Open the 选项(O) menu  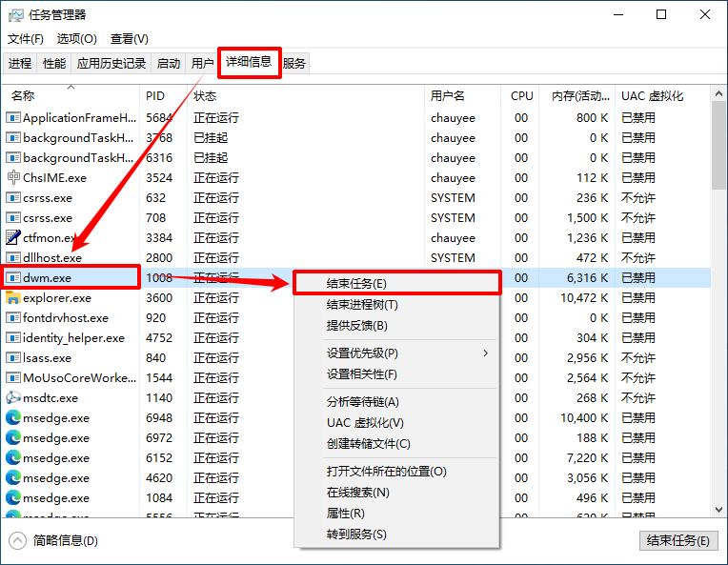pos(76,38)
